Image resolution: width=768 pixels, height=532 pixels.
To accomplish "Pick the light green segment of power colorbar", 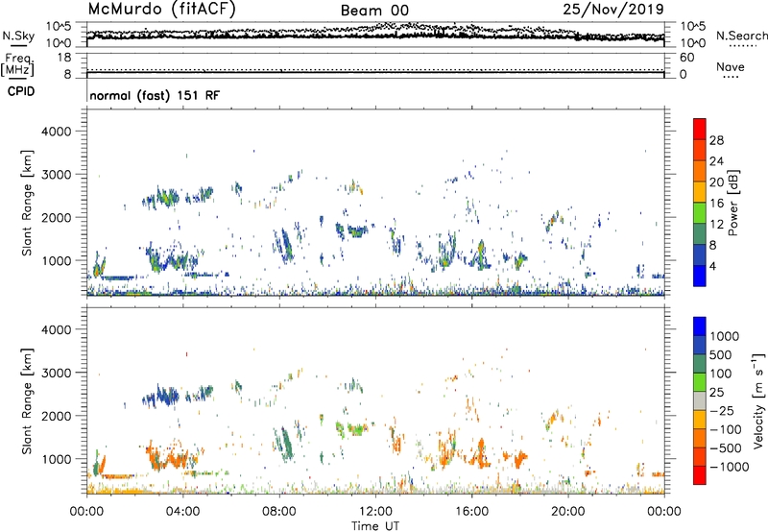I will coord(700,212).
